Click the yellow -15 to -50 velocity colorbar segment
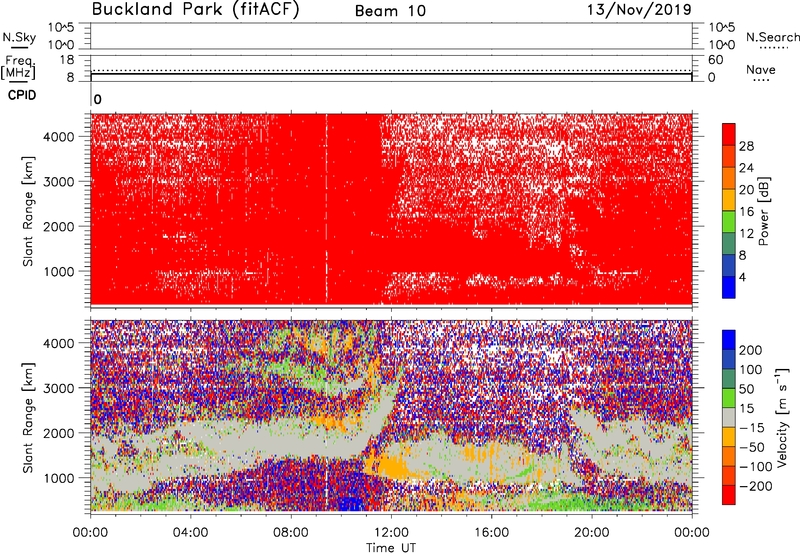Image resolution: width=800 pixels, height=554 pixels. [729, 437]
